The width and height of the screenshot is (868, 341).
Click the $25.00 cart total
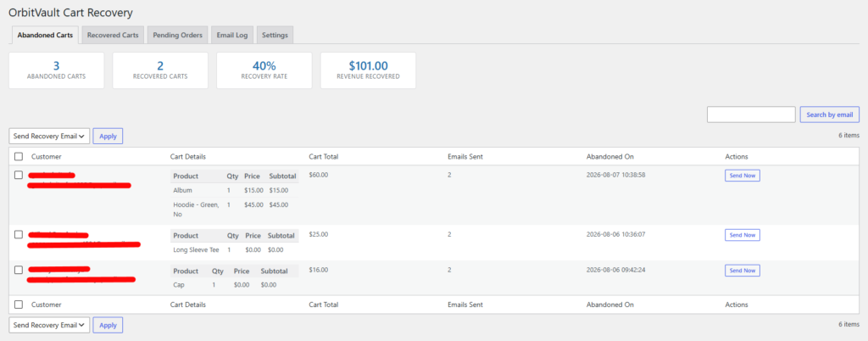(x=319, y=234)
